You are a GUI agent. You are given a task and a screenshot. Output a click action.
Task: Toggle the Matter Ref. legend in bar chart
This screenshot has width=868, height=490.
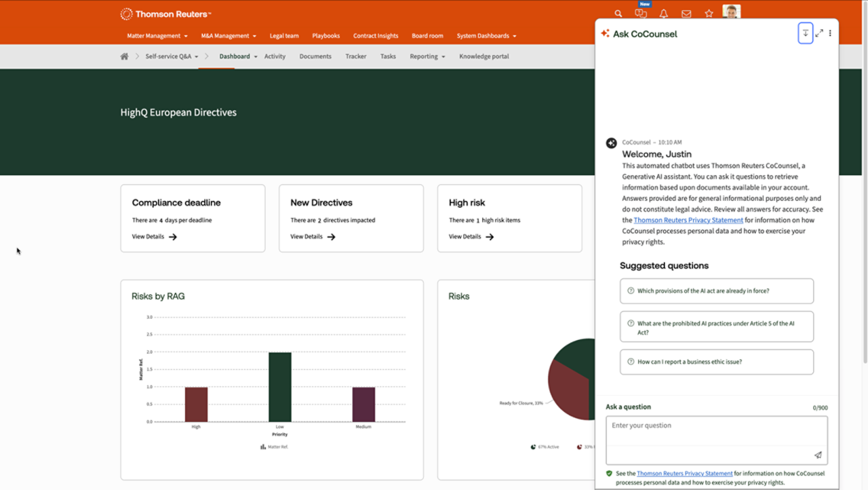tap(274, 447)
